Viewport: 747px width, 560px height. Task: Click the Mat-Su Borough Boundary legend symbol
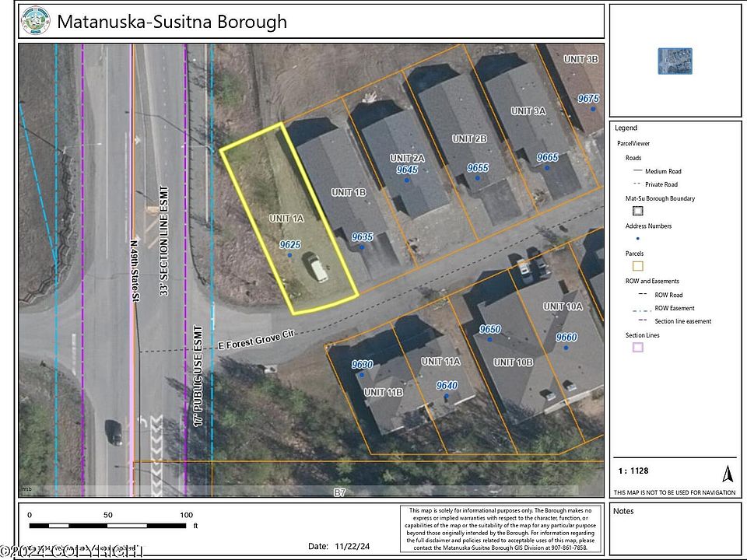[x=637, y=211]
